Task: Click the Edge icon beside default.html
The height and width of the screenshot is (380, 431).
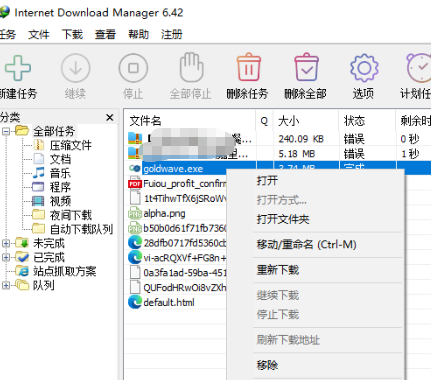Action: click(x=135, y=302)
